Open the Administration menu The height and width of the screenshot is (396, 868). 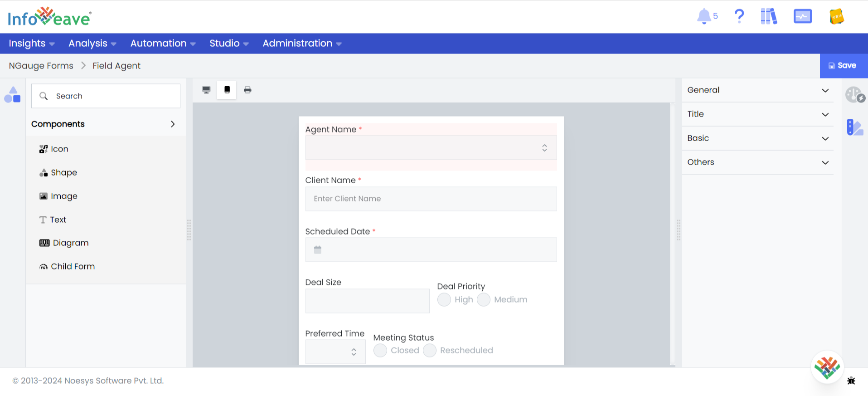(302, 44)
